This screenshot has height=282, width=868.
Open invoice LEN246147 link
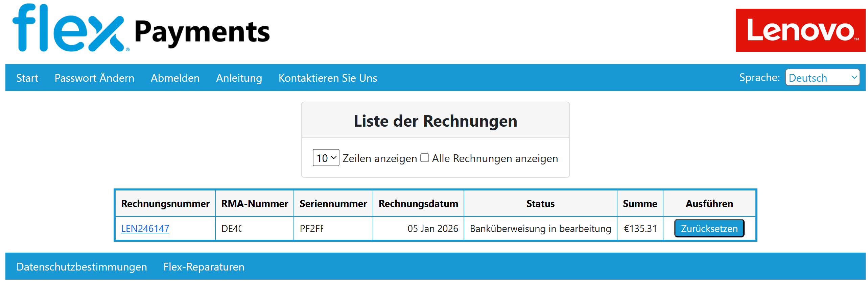tap(145, 229)
